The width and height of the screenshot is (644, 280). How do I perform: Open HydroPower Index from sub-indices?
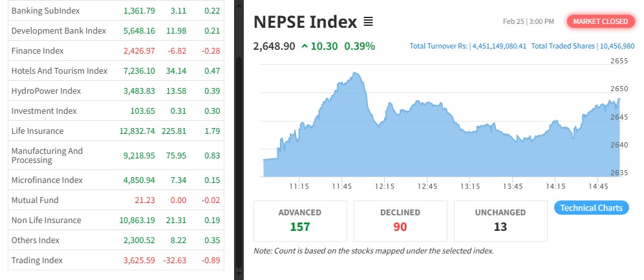pyautogui.click(x=46, y=91)
